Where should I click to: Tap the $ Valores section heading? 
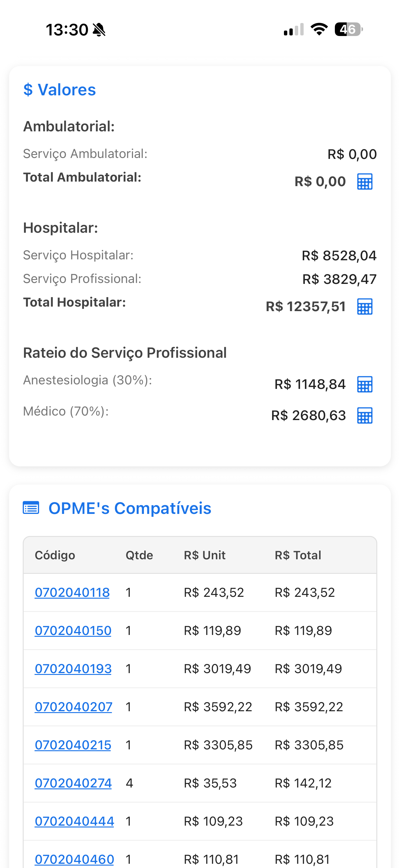tap(60, 90)
